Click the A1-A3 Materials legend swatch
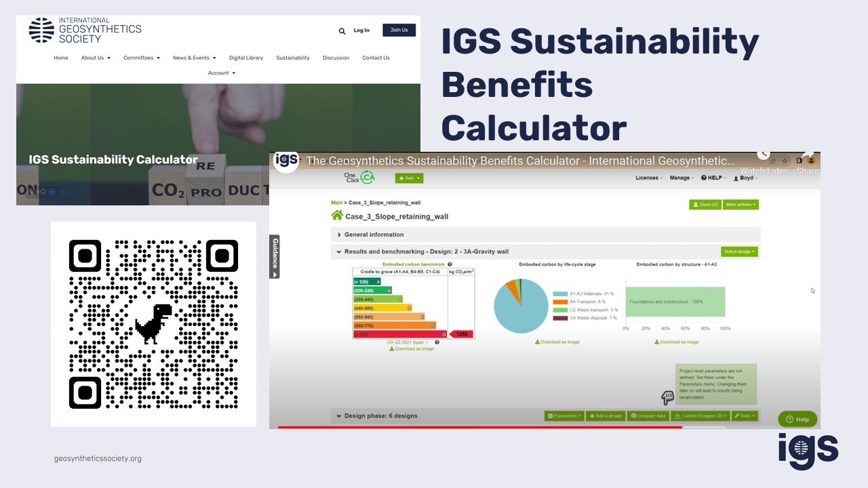This screenshot has width=868, height=488. pyautogui.click(x=559, y=293)
